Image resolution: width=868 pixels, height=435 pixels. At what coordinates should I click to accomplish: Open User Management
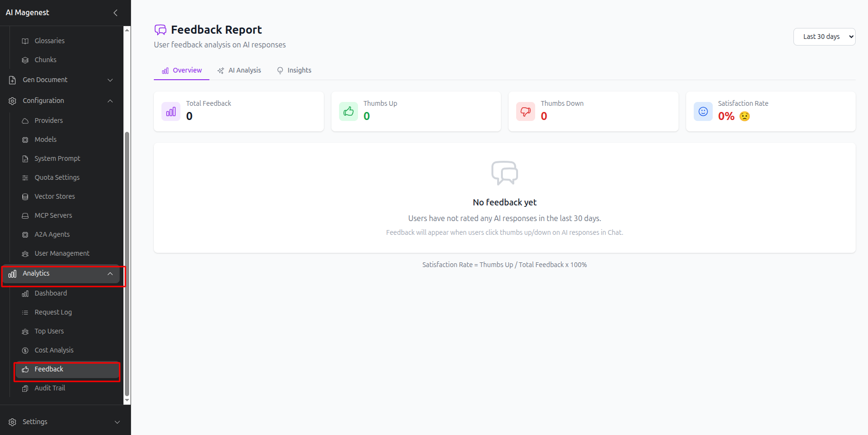67,253
